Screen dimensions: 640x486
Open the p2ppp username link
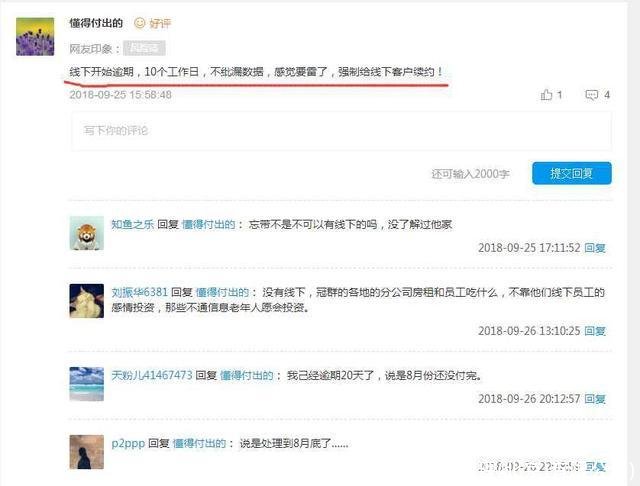(x=128, y=444)
